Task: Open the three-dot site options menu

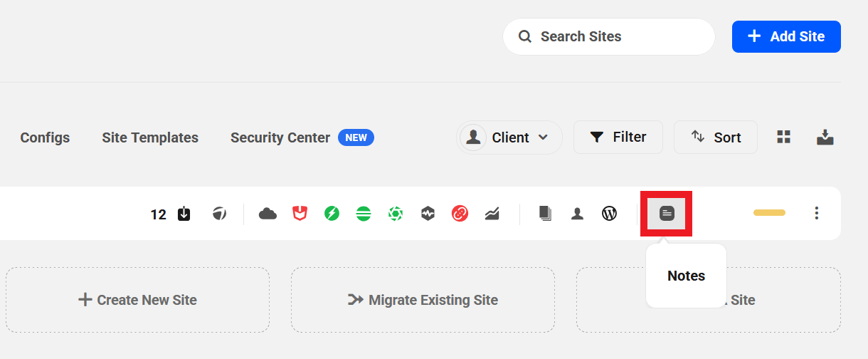Action: (817, 213)
